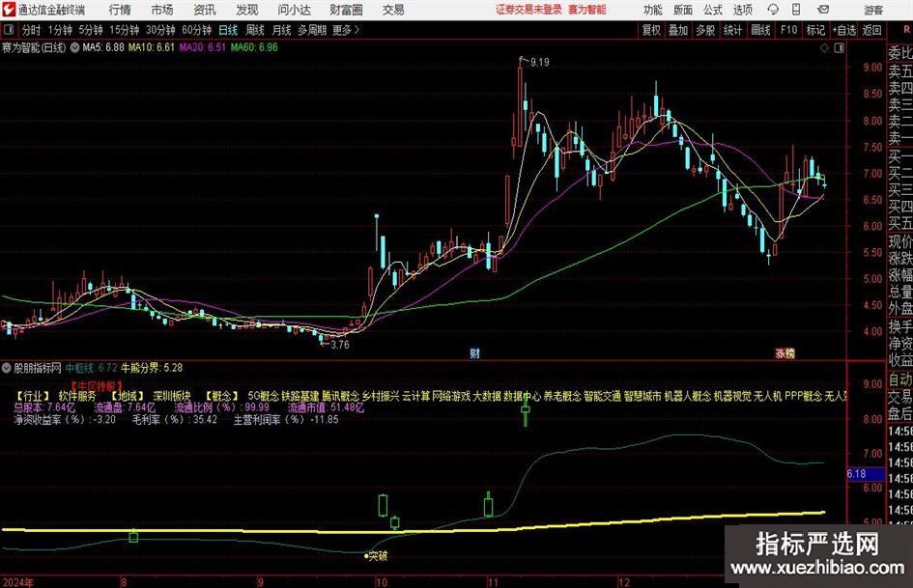Screen dimensions: 913x588
Task: Open the 选项 menu
Action: 742,10
